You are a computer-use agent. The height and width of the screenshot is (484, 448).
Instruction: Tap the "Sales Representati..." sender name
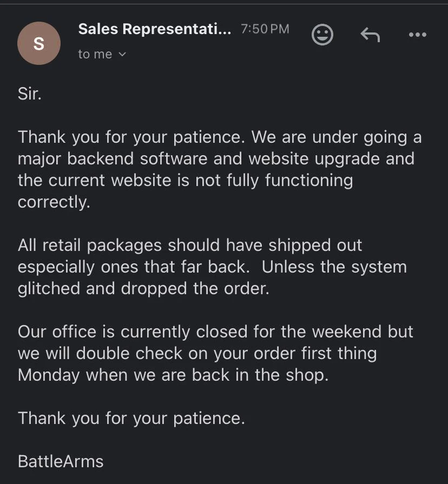pyautogui.click(x=154, y=29)
